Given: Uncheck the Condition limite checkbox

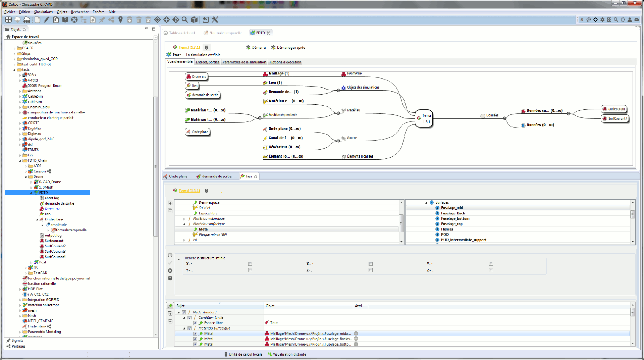Looking at the screenshot, I should [x=190, y=317].
